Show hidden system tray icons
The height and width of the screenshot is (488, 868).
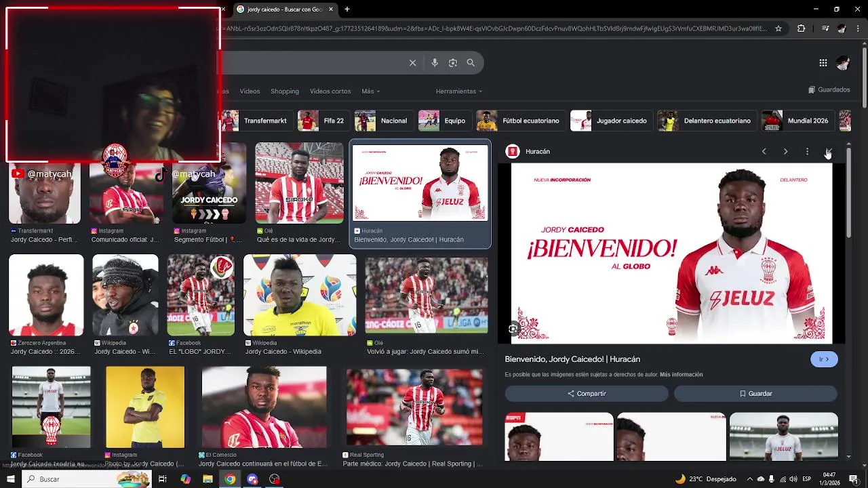pos(749,479)
